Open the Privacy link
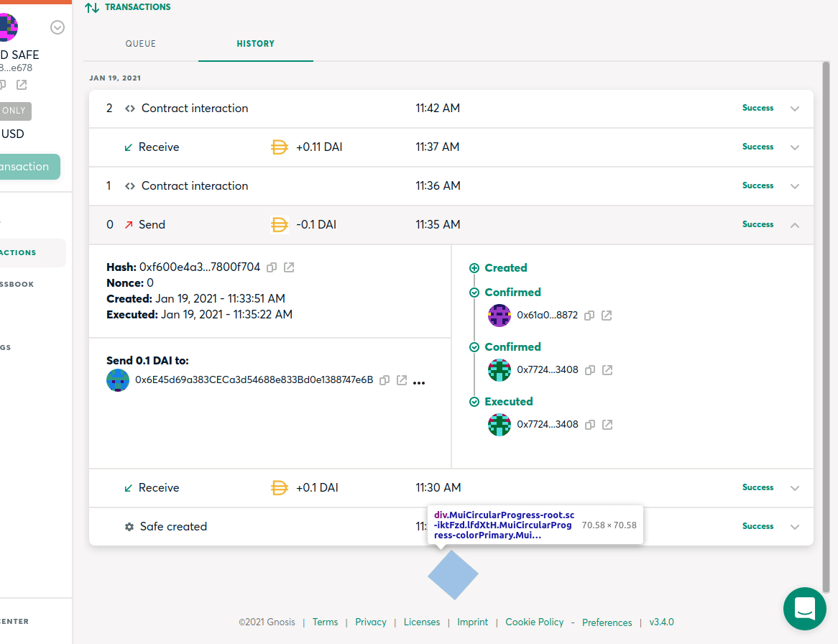Viewport: 838px width, 644px height. pos(371,622)
